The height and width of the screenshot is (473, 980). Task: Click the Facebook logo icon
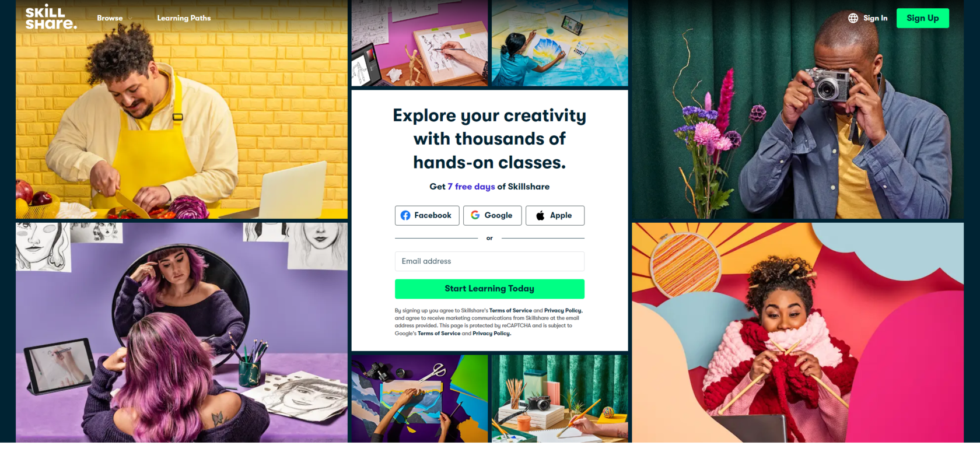[405, 215]
